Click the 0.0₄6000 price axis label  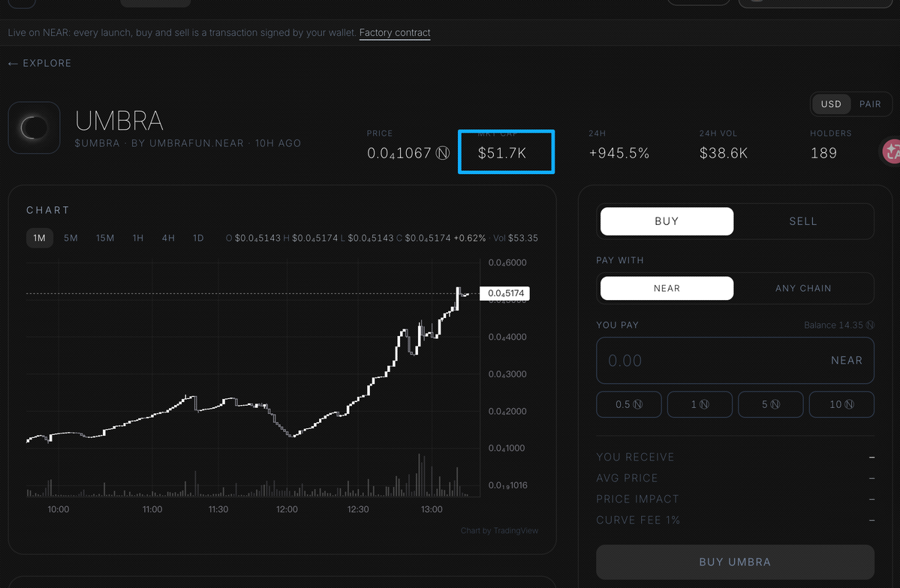click(507, 262)
